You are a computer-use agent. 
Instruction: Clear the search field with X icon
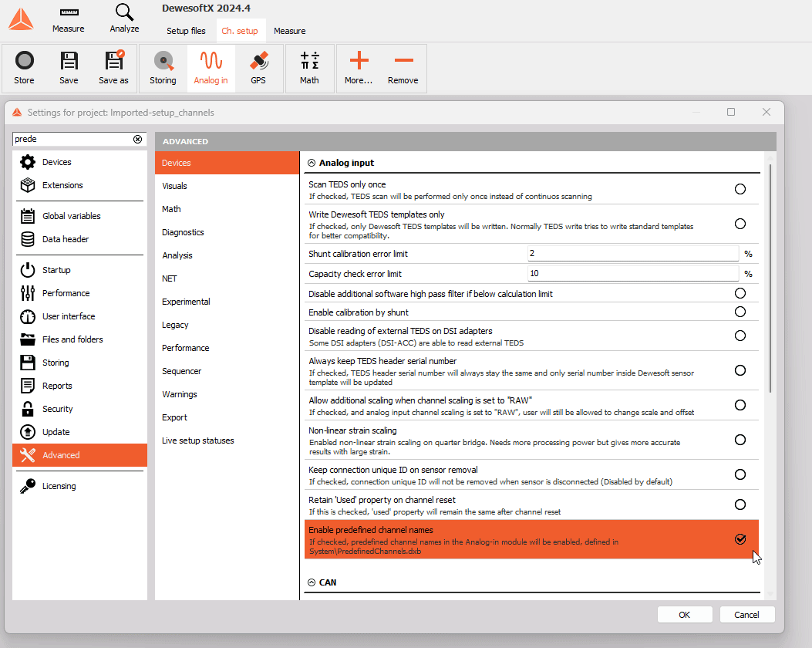click(x=138, y=139)
